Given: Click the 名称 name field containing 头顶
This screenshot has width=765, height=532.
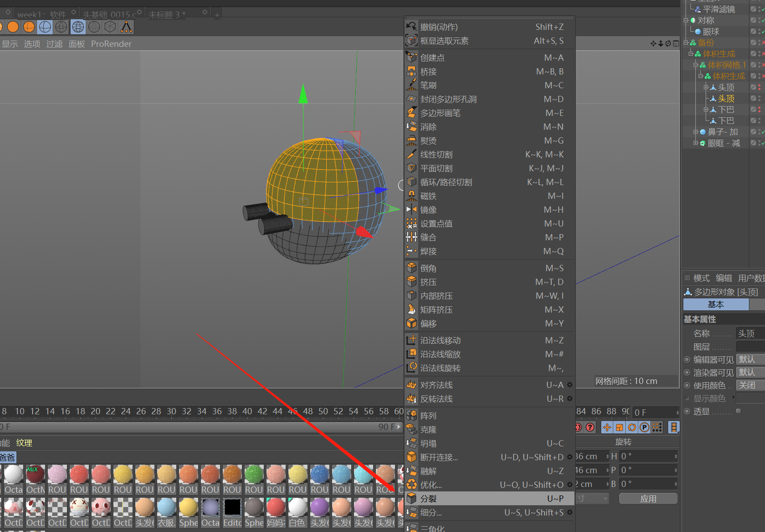Looking at the screenshot, I should pos(750,333).
